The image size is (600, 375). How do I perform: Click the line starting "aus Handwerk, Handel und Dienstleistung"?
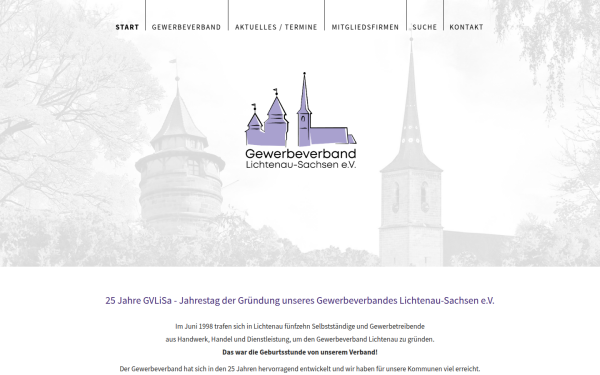coord(300,339)
